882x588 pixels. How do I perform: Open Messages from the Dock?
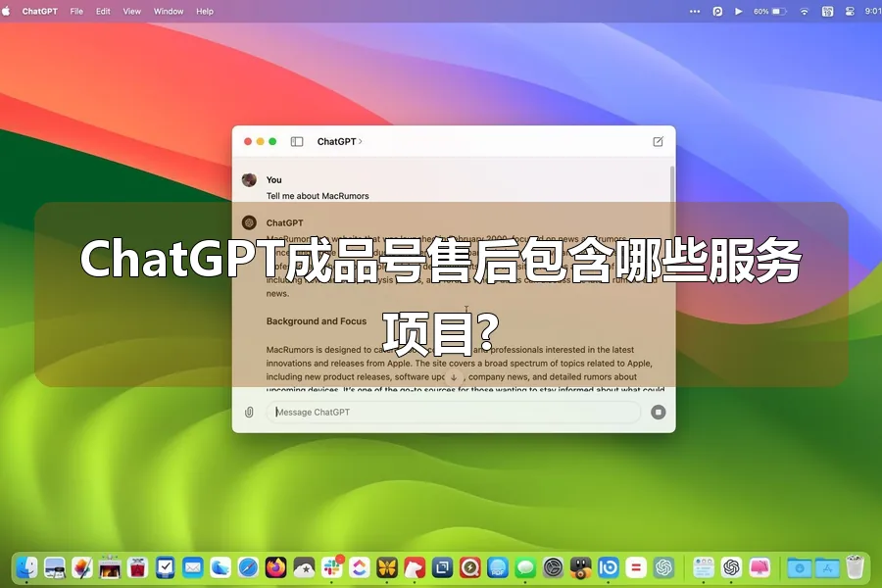(525, 567)
